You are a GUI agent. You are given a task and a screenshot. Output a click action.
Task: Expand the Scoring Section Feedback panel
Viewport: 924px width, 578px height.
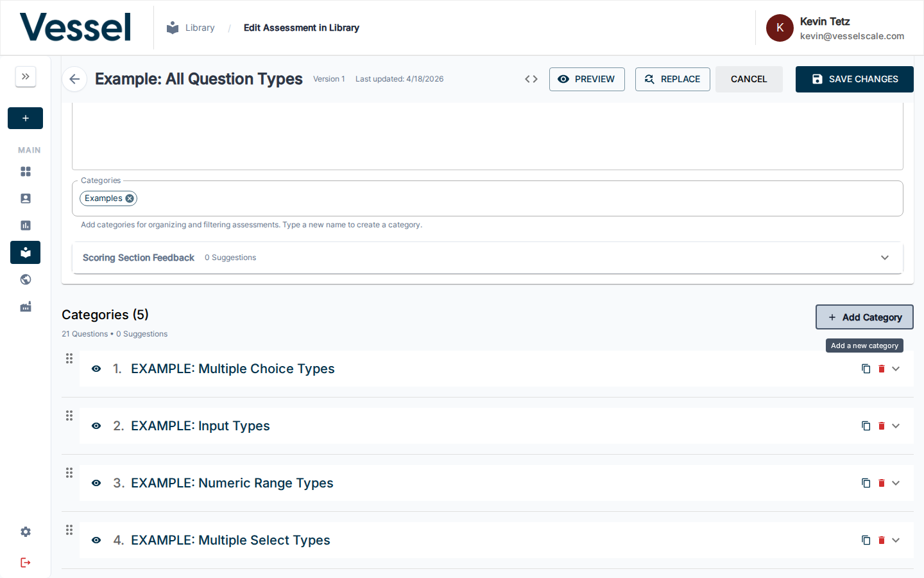884,258
